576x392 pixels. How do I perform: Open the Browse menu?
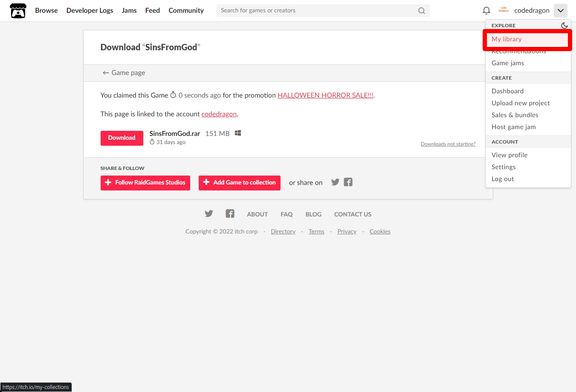pyautogui.click(x=46, y=11)
